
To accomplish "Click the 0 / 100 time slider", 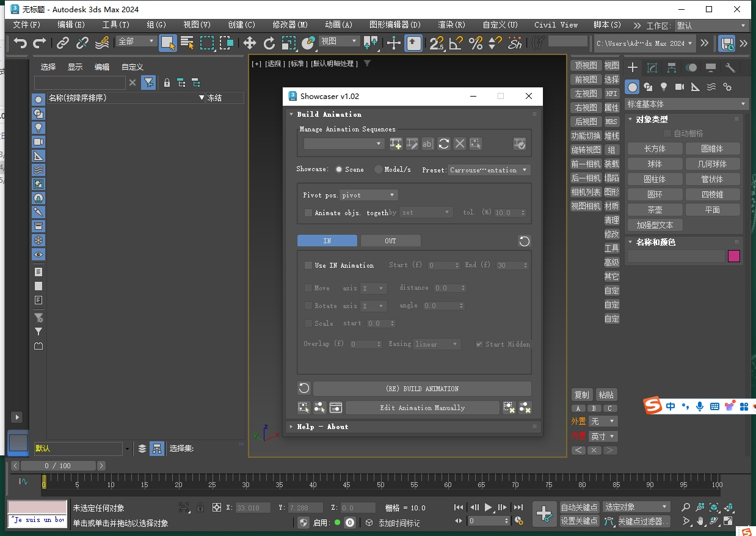I will (x=58, y=466).
